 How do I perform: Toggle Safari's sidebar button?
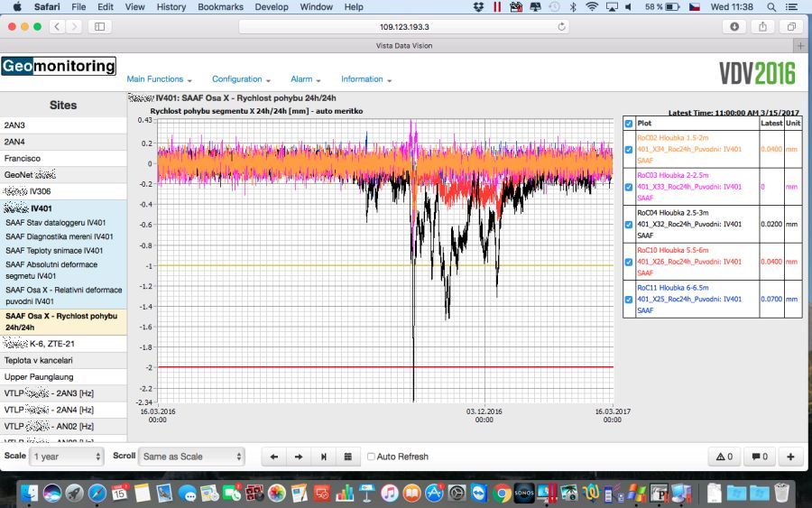pos(100,26)
